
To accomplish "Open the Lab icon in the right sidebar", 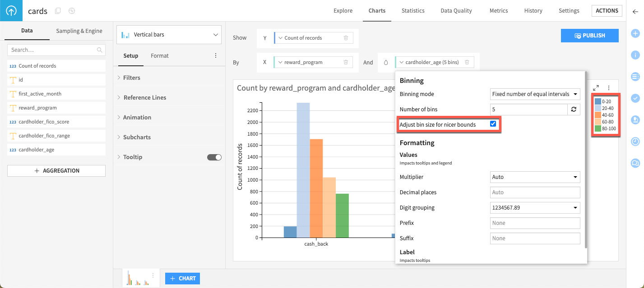I will 635,119.
